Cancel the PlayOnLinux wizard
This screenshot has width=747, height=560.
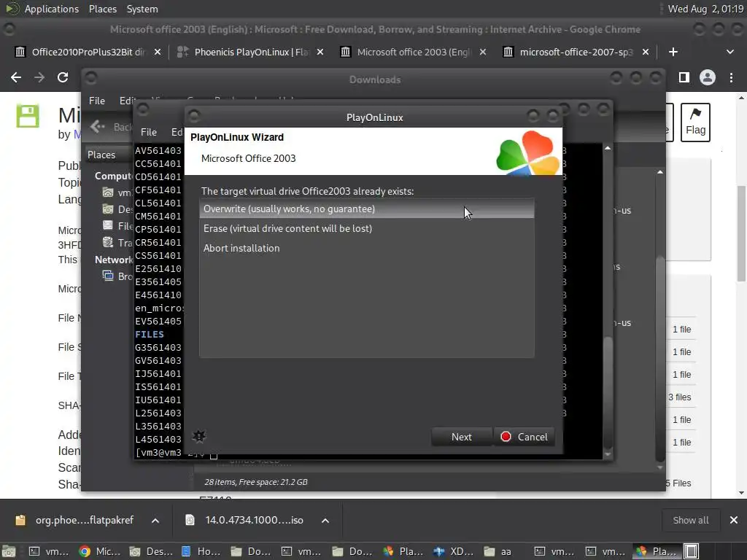tap(524, 437)
